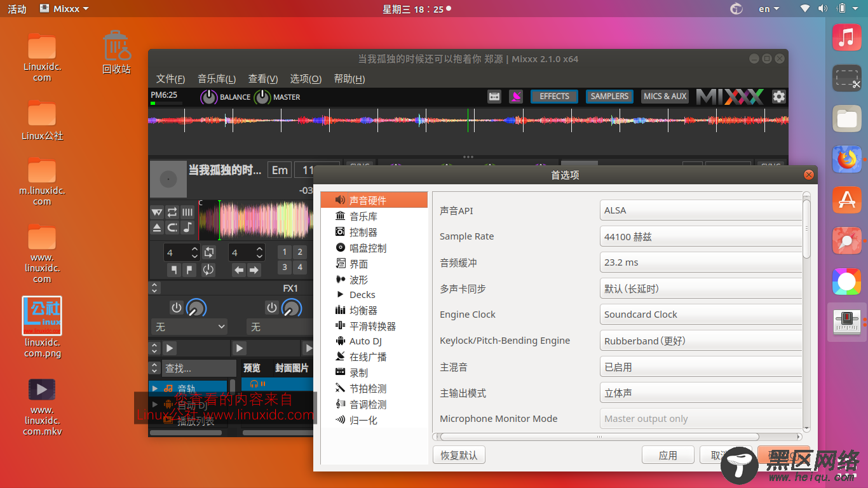Image resolution: width=868 pixels, height=488 pixels.
Task: Open the 主输出模式 立体声 dropdown
Action: click(x=701, y=393)
